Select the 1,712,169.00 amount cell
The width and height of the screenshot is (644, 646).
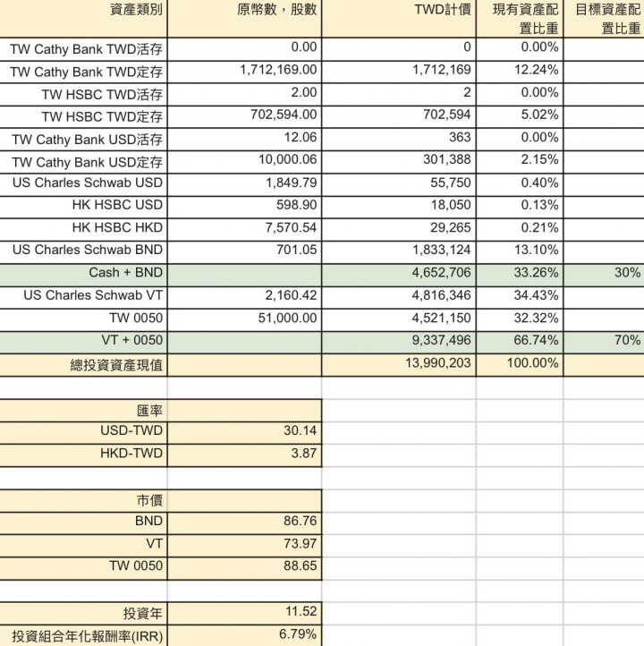244,72
